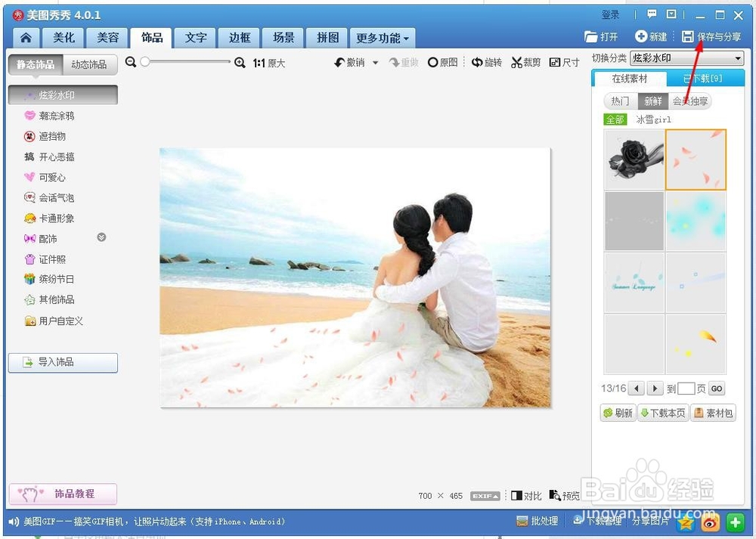The height and width of the screenshot is (539, 756).
Task: Filter by 冰雪girl tag
Action: coord(653,119)
